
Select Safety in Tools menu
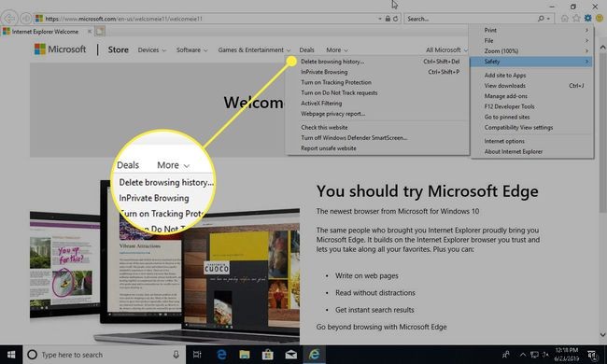pos(530,62)
